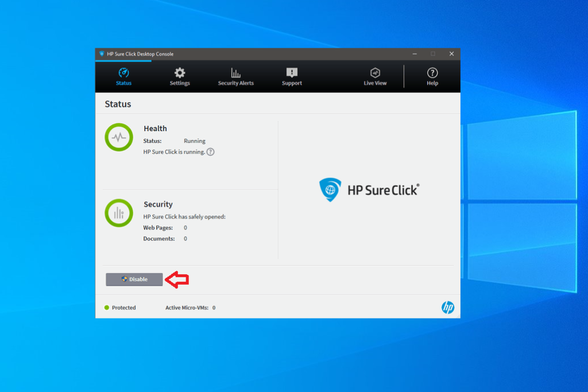Click the Support exclamation icon
This screenshot has width=588, height=392.
click(x=291, y=72)
